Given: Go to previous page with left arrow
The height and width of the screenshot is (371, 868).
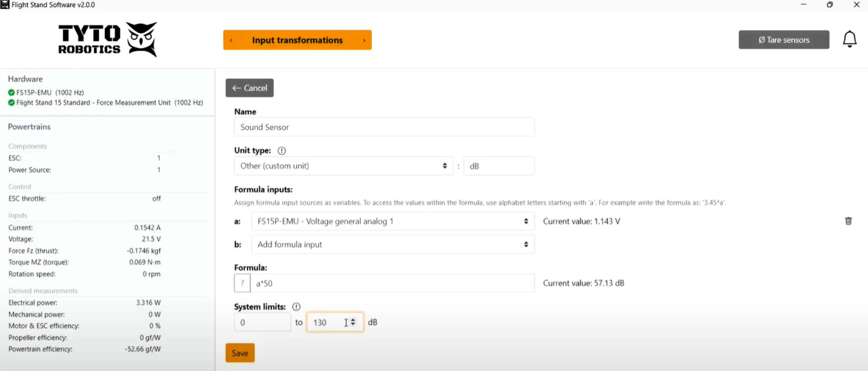Looking at the screenshot, I should point(231,40).
